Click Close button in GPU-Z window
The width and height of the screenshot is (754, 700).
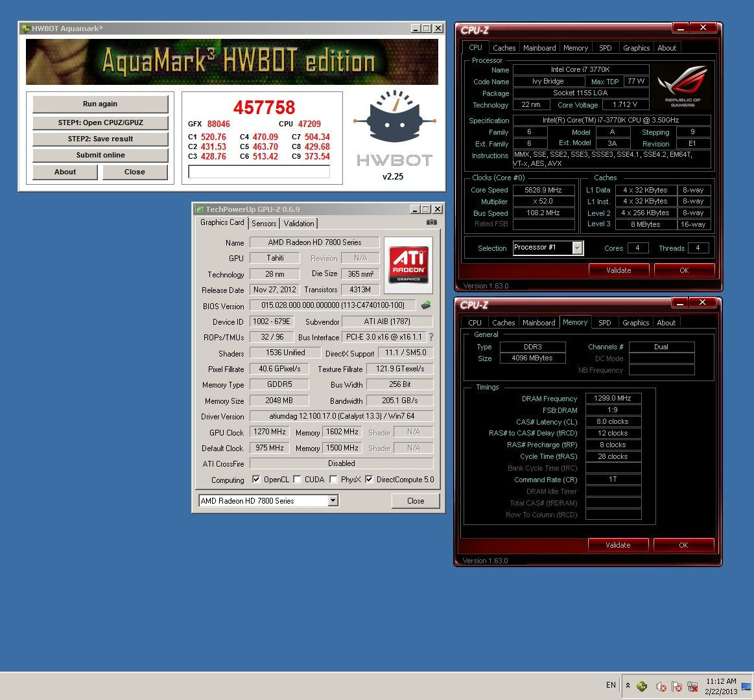point(416,500)
